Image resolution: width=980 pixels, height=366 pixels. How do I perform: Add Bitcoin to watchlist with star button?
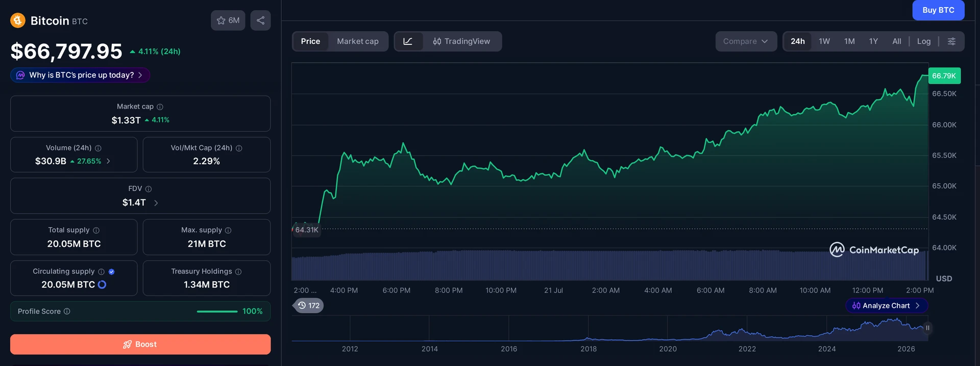228,20
